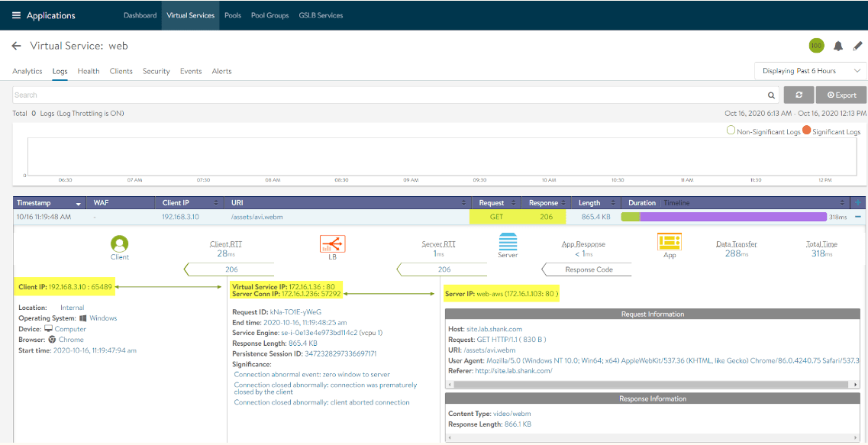Screen dimensions: 868x445
Task: Click the purple duration timeline bar
Action: 733,217
